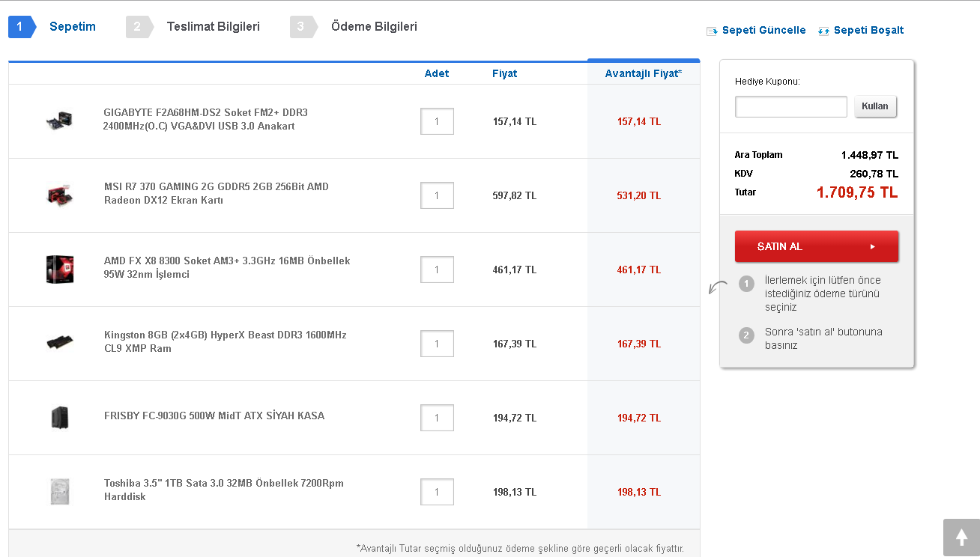Open the MSI R7 370 GAMING product link

coord(216,193)
